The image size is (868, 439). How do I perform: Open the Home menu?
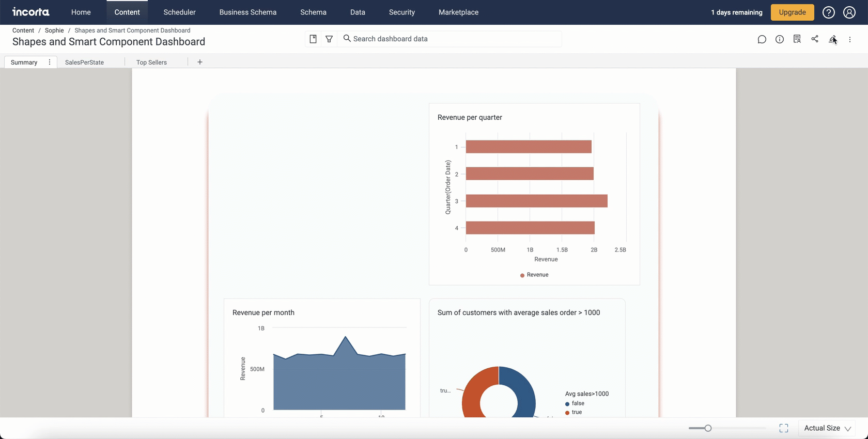click(x=81, y=12)
